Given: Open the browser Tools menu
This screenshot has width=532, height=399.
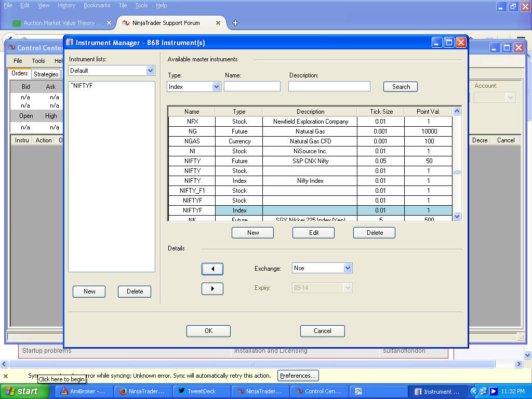Looking at the screenshot, I should click(141, 5).
